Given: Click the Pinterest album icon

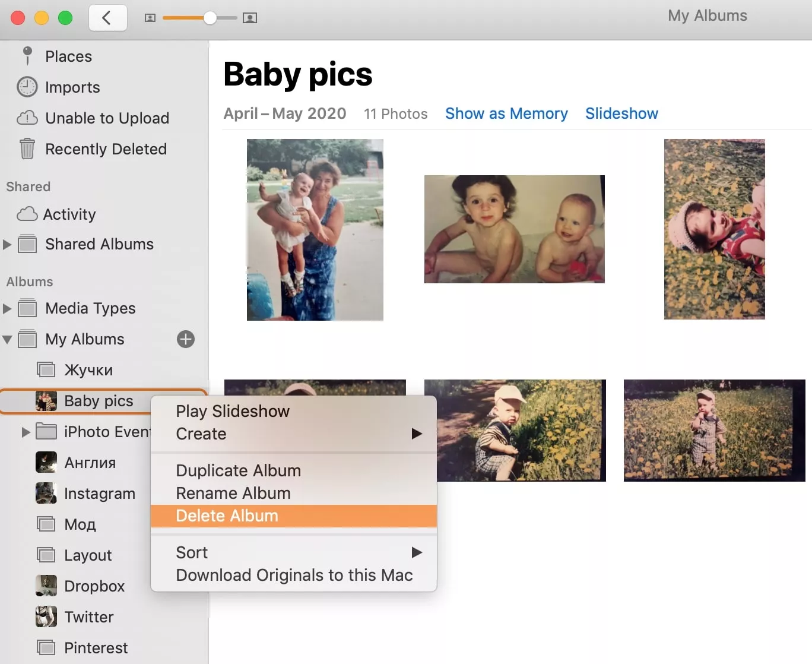Looking at the screenshot, I should (x=46, y=647).
